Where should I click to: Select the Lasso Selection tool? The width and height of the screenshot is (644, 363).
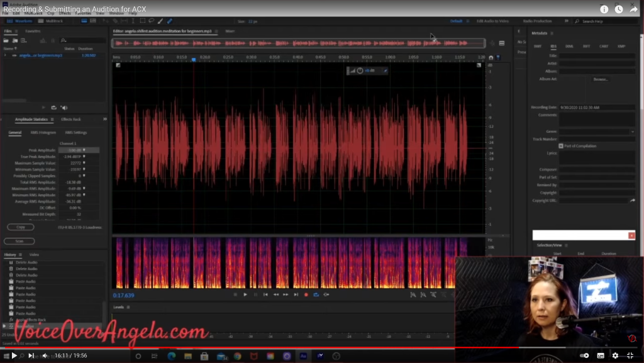tap(152, 21)
